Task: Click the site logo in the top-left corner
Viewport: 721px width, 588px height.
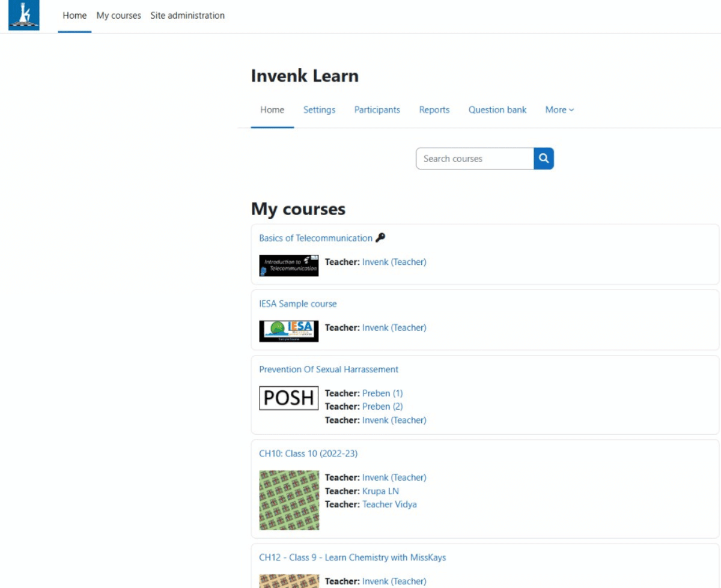Action: coord(23,16)
